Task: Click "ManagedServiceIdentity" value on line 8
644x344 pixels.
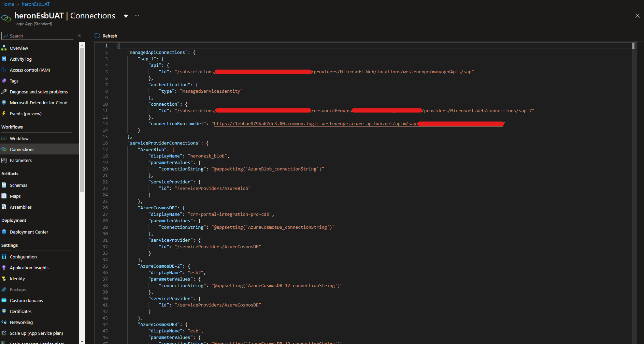Action: click(x=211, y=91)
